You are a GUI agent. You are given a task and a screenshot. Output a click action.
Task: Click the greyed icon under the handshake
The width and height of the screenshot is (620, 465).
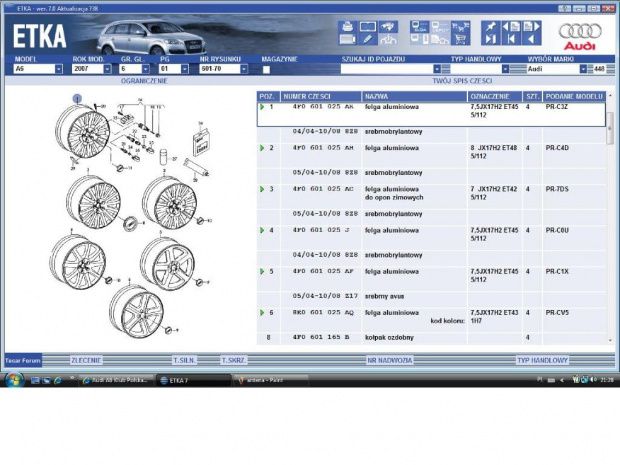pyautogui.click(x=388, y=39)
